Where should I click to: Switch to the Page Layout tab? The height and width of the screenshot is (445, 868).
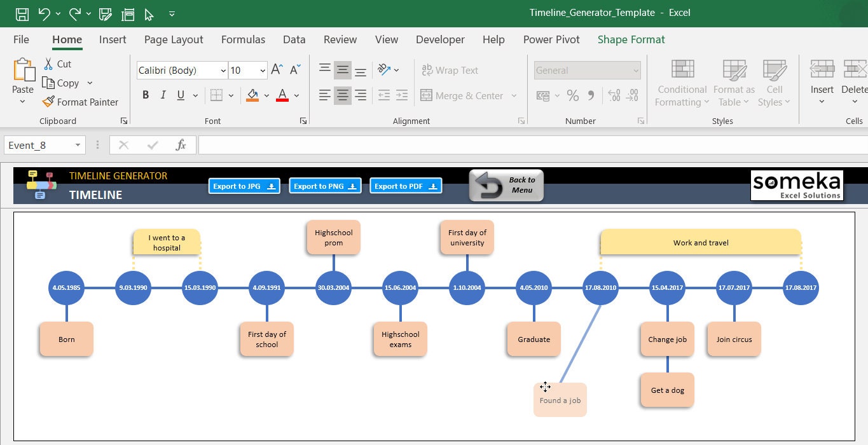174,39
